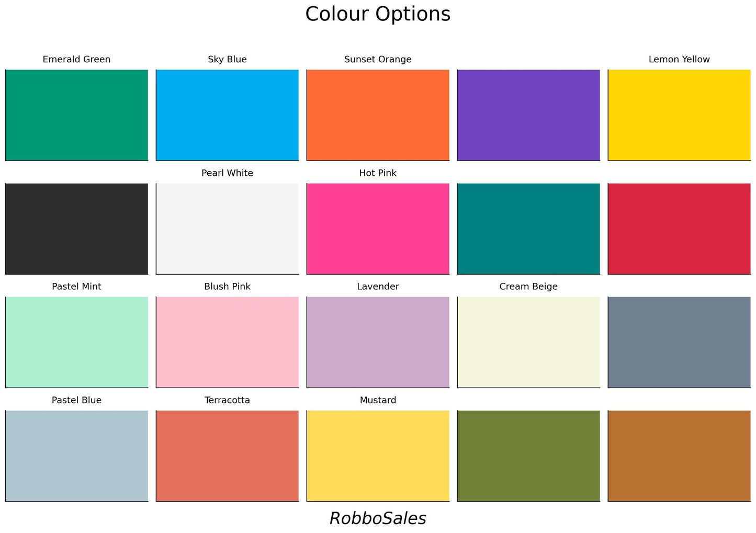Pick the unlabeled crimson red swatch
Image resolution: width=756 pixels, height=533 pixels.
coord(679,229)
